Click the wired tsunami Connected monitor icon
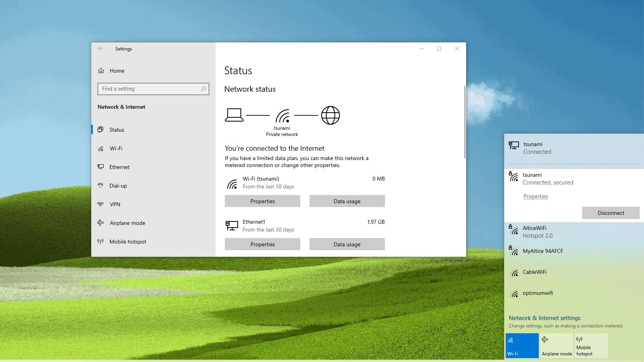644x362 pixels. (x=514, y=145)
